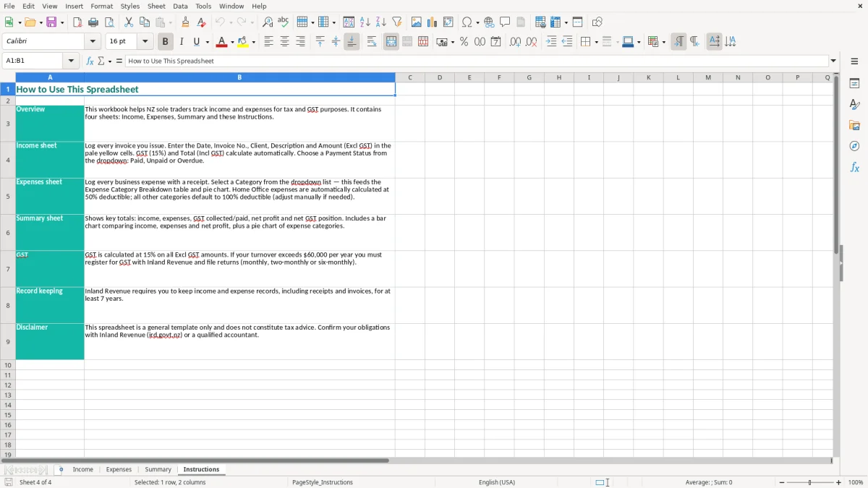Click the formula input line field

click(x=477, y=61)
